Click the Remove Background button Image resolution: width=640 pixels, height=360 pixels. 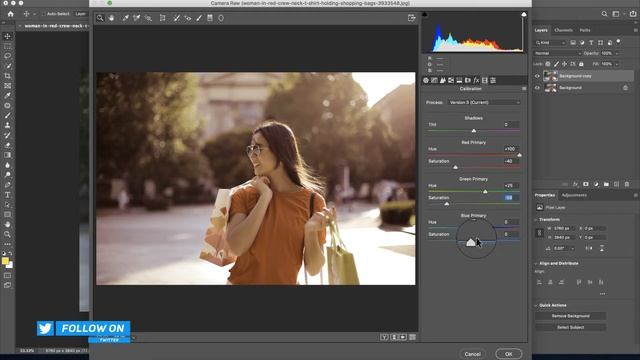coord(570,316)
